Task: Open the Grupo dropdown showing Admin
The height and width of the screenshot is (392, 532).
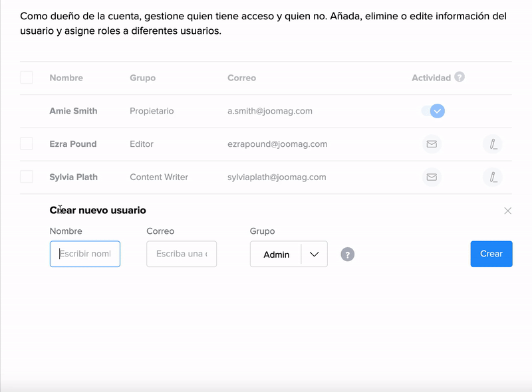Action: point(277,254)
